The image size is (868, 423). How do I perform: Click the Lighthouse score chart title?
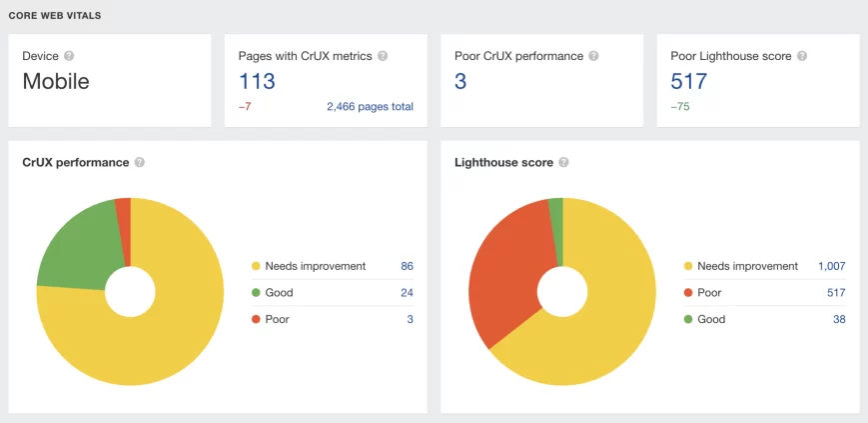click(503, 162)
